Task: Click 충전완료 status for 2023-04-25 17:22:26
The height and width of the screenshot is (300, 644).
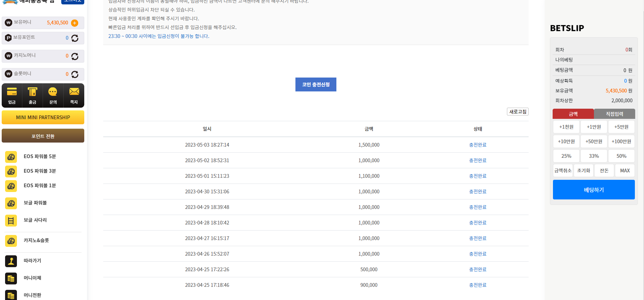Action: (478, 270)
